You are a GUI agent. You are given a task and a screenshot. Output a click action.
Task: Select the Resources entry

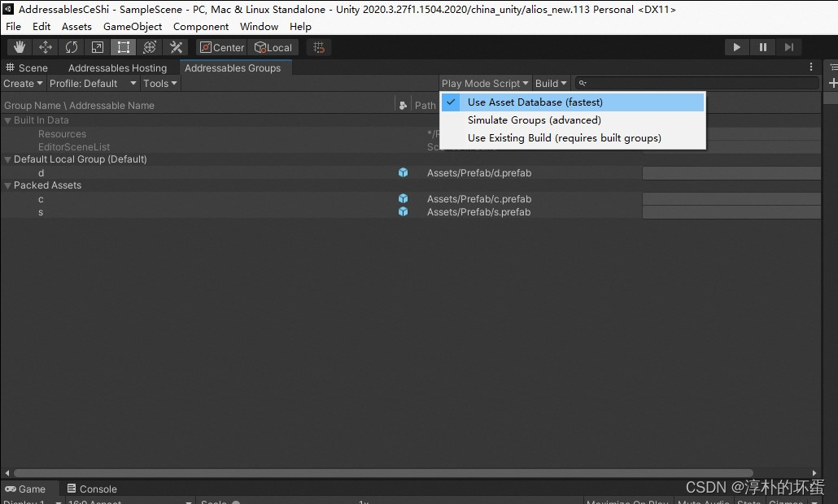coord(62,134)
